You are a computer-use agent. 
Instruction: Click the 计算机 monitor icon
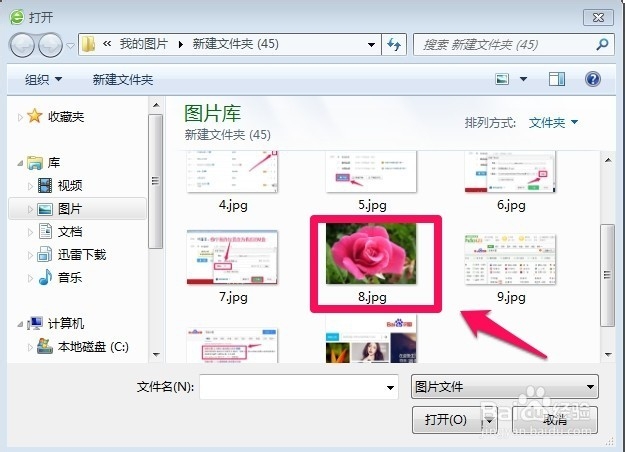click(x=35, y=323)
